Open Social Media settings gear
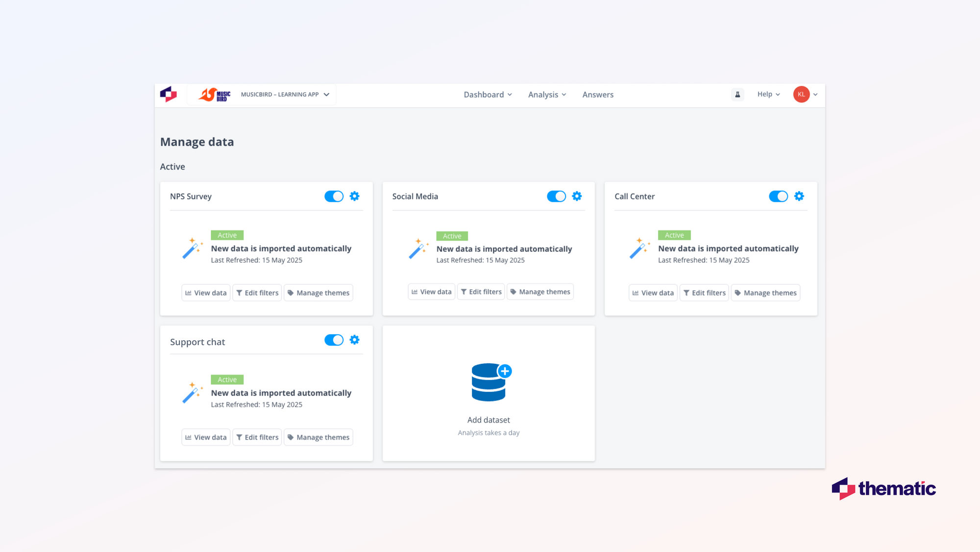The image size is (980, 552). click(577, 196)
